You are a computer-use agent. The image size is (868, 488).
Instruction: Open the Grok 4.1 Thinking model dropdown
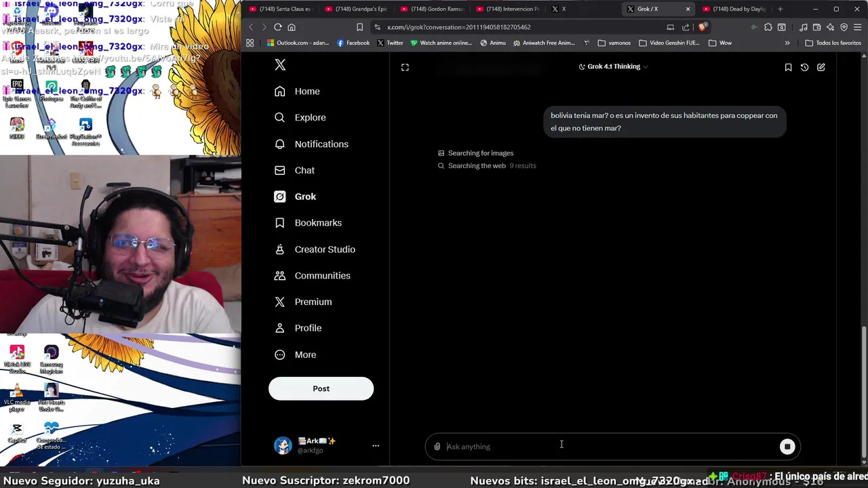pos(613,66)
